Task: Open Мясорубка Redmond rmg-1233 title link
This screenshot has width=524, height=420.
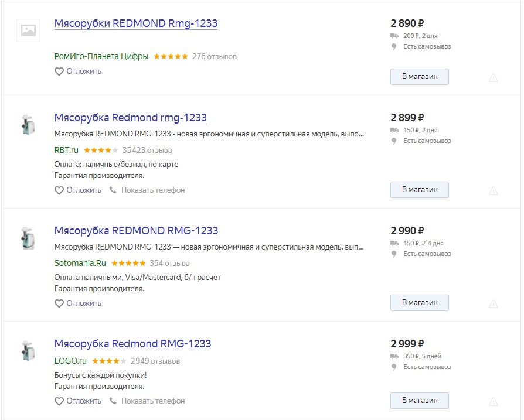Action: [x=131, y=118]
